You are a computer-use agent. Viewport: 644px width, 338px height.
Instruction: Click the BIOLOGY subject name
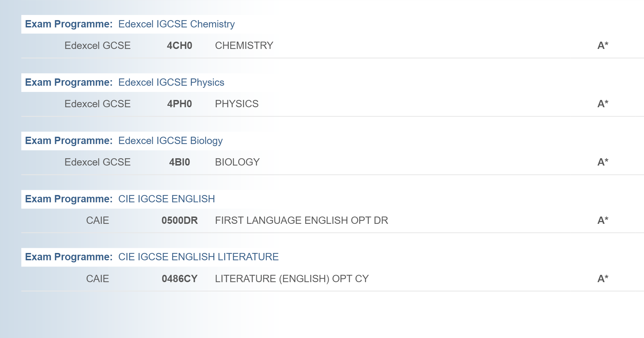pos(237,162)
